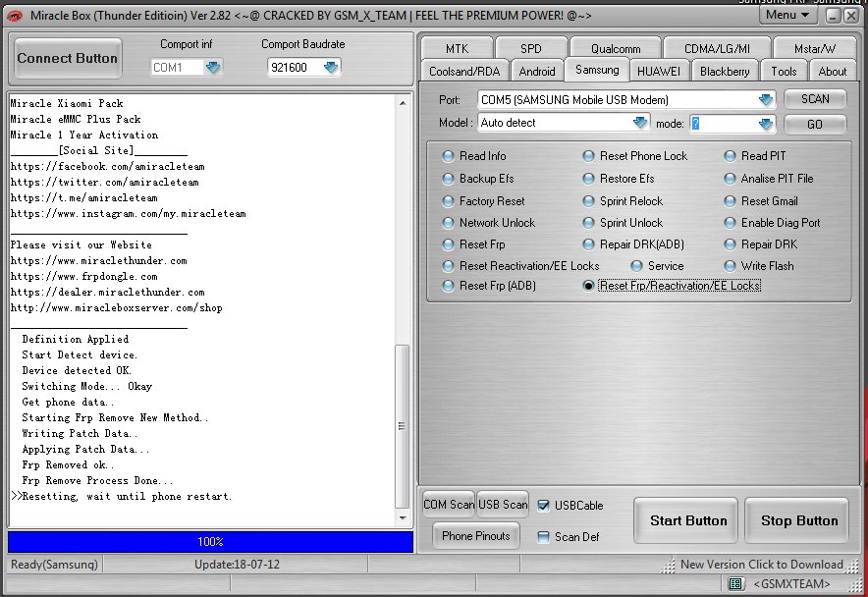
Task: Open Phone Pinouts
Action: pyautogui.click(x=476, y=536)
